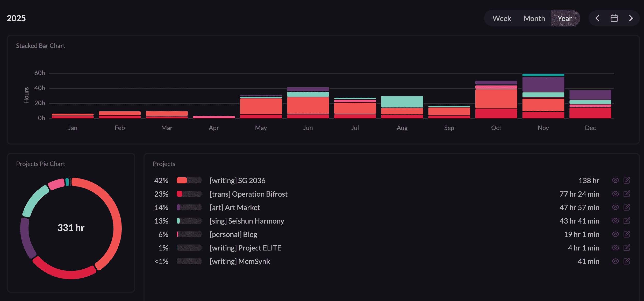Edit the [writing] MemSynk project
The image size is (644, 301).
627,261
